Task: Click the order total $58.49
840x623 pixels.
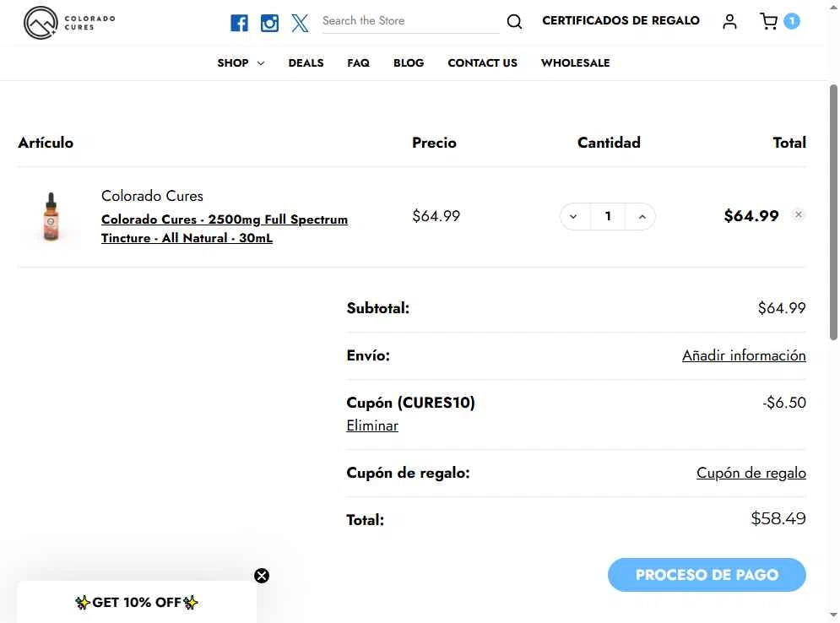Action: click(x=778, y=518)
